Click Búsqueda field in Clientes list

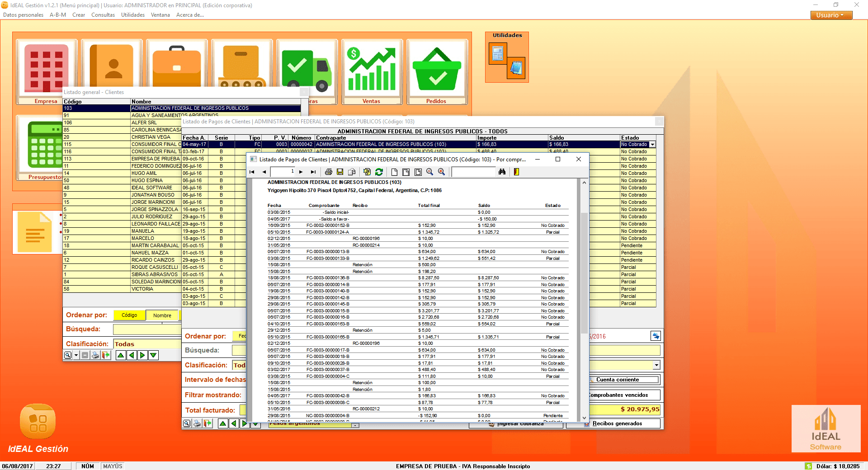tap(147, 329)
